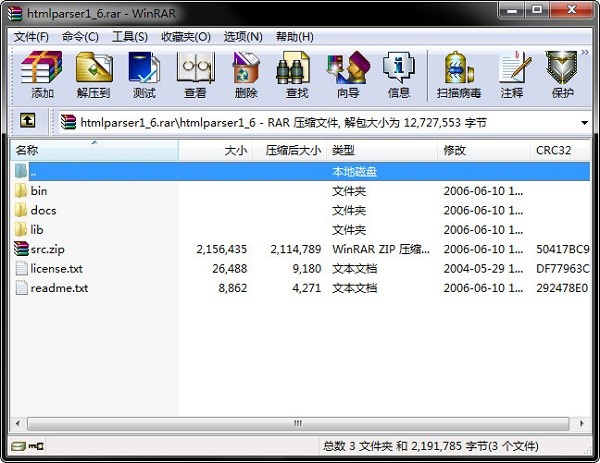Open the View (查看) toolbar icon
This screenshot has height=463, width=600.
[195, 67]
